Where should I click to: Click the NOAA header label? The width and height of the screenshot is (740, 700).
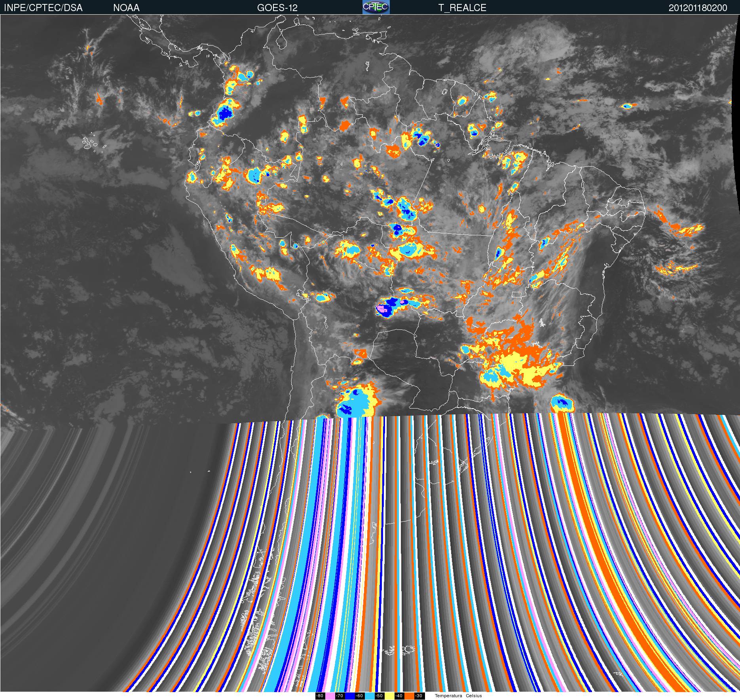coord(126,8)
